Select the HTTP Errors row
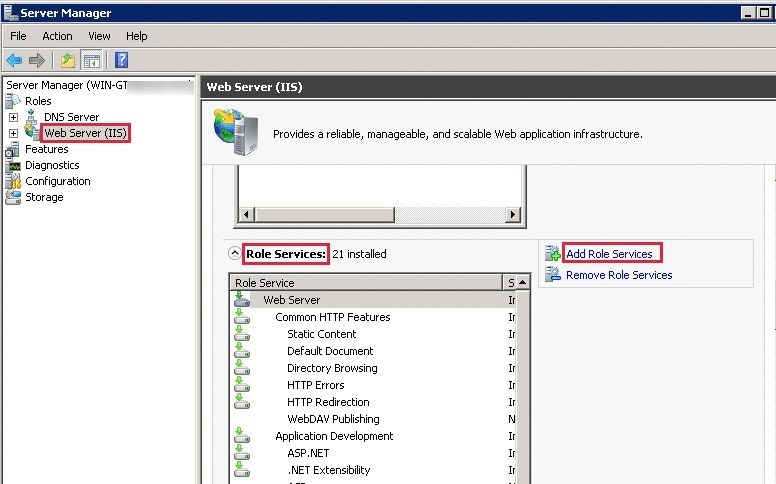 point(315,385)
